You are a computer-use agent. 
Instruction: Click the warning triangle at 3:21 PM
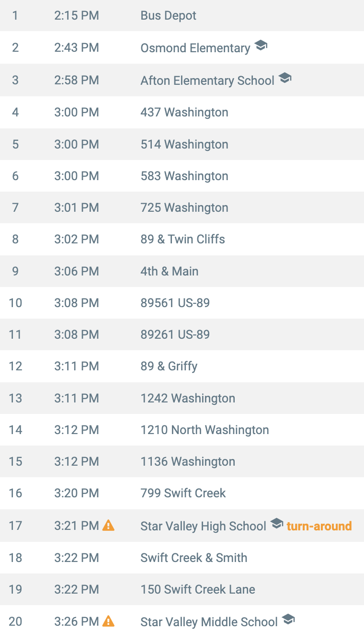click(109, 526)
